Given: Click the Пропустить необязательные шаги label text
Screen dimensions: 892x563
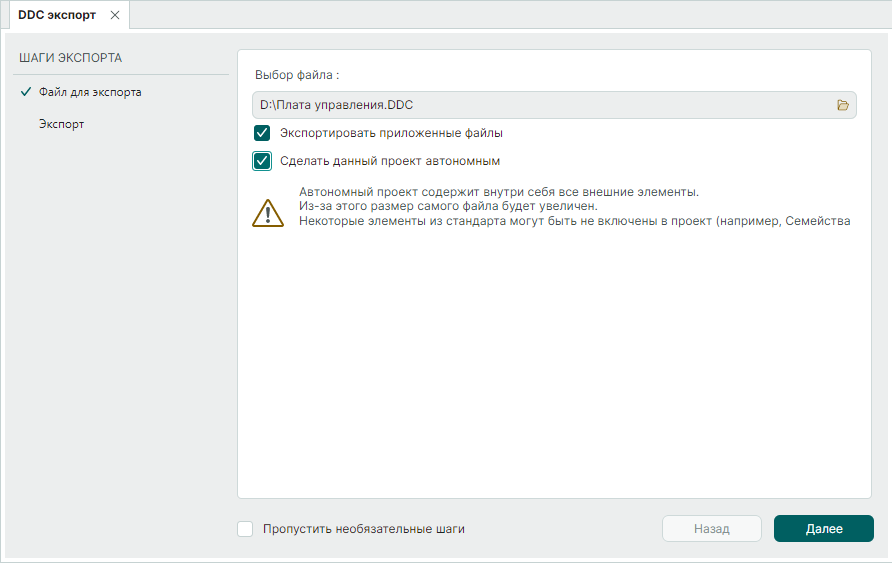Looking at the screenshot, I should click(x=364, y=529).
